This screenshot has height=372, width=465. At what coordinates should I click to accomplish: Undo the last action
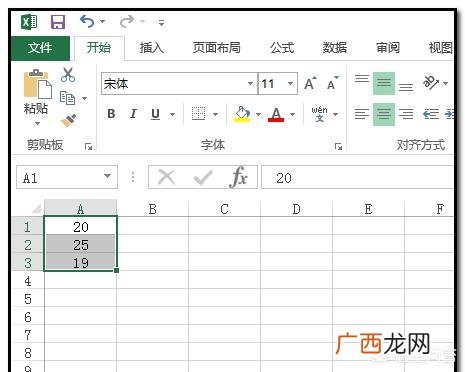(x=87, y=21)
